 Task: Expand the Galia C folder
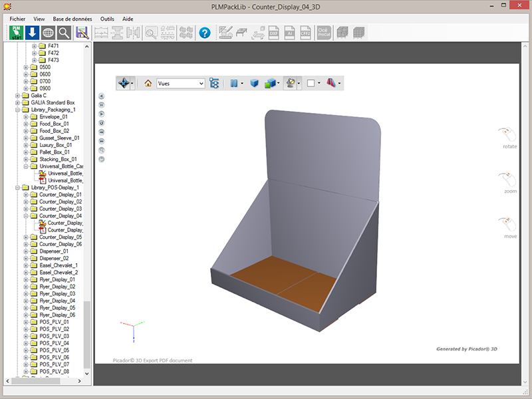(17, 96)
